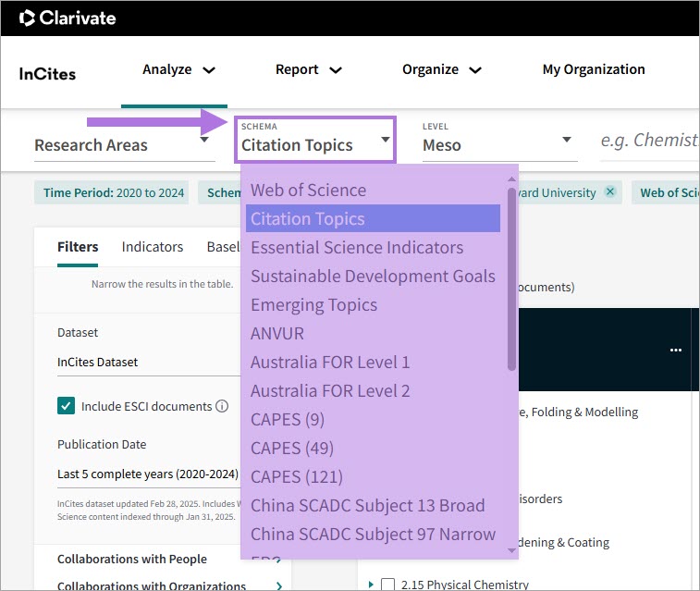This screenshot has width=700, height=591.
Task: Choose Emerging Topics schema
Action: (x=373, y=305)
